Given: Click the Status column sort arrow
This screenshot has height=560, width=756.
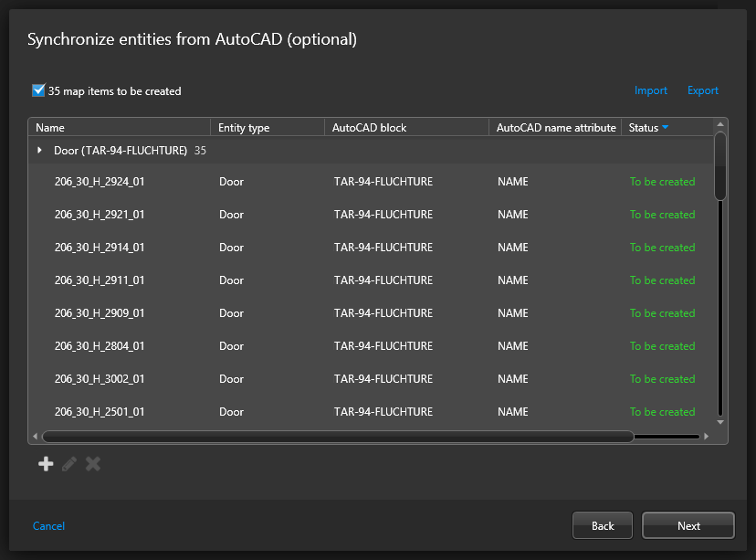Looking at the screenshot, I should [665, 128].
